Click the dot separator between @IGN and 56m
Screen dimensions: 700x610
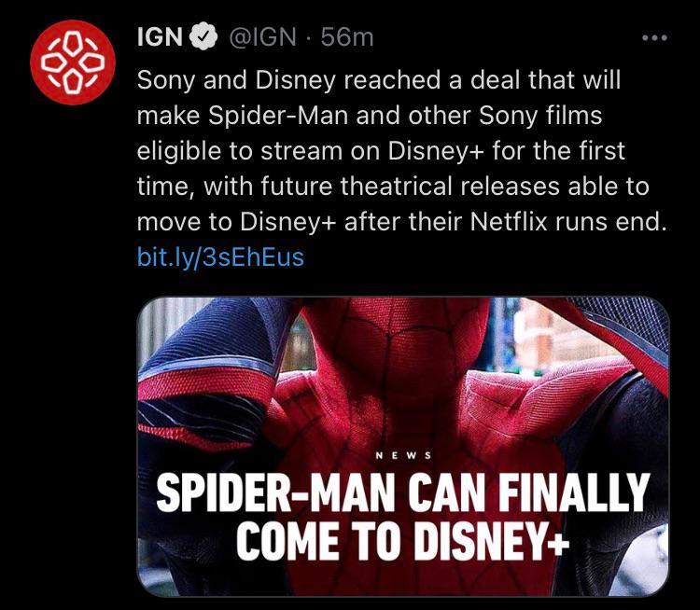(x=308, y=37)
